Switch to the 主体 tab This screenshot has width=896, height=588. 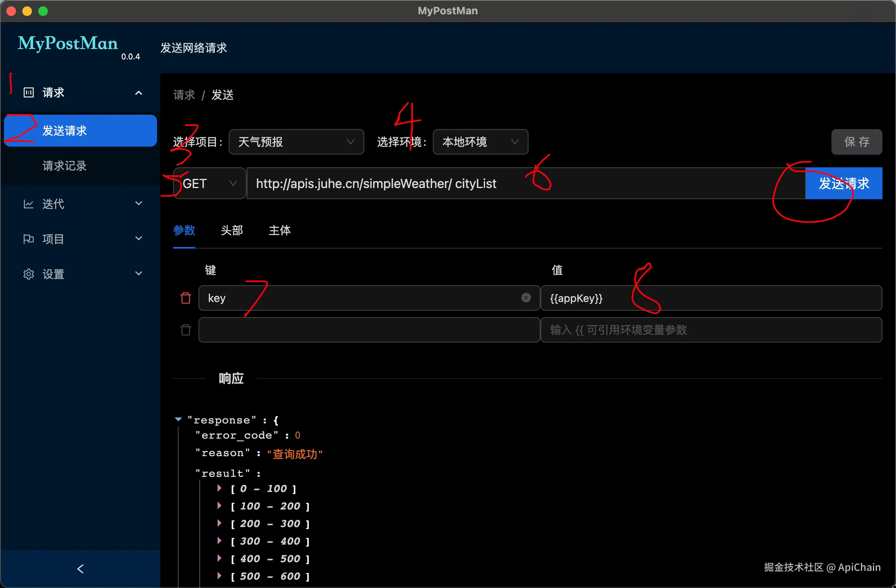point(279,230)
